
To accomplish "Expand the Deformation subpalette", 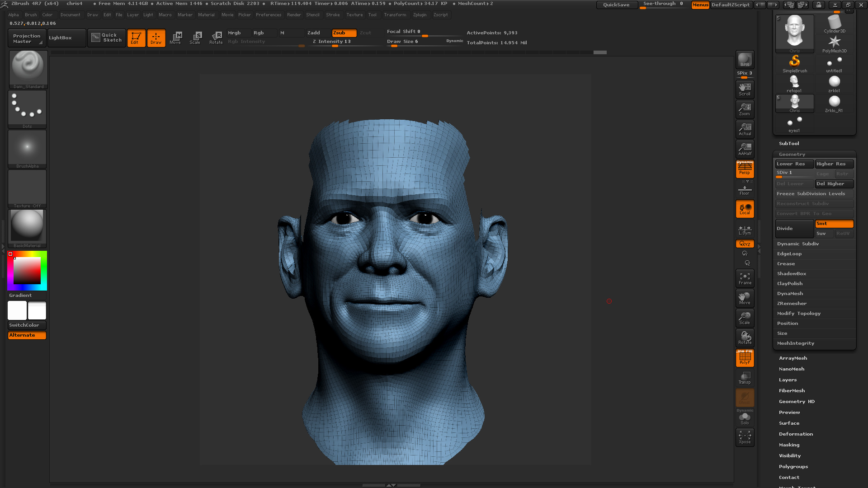I will [x=796, y=434].
